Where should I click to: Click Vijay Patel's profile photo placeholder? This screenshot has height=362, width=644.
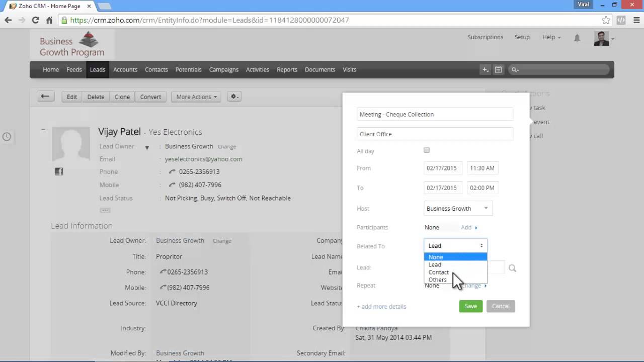[71, 143]
